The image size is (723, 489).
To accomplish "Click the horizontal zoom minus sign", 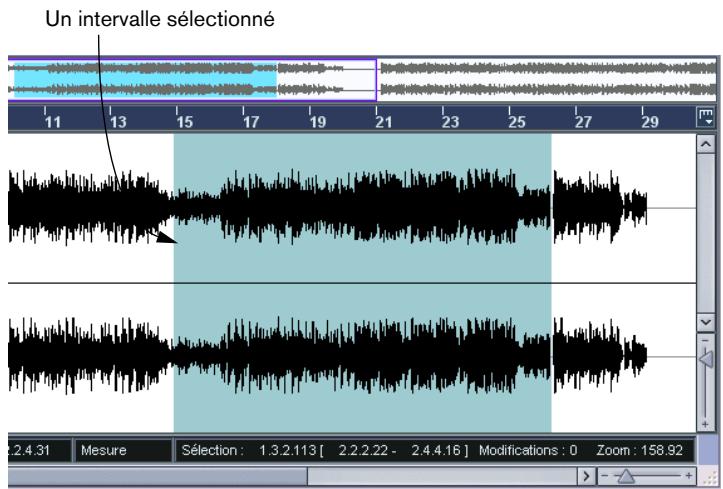I will tap(605, 476).
